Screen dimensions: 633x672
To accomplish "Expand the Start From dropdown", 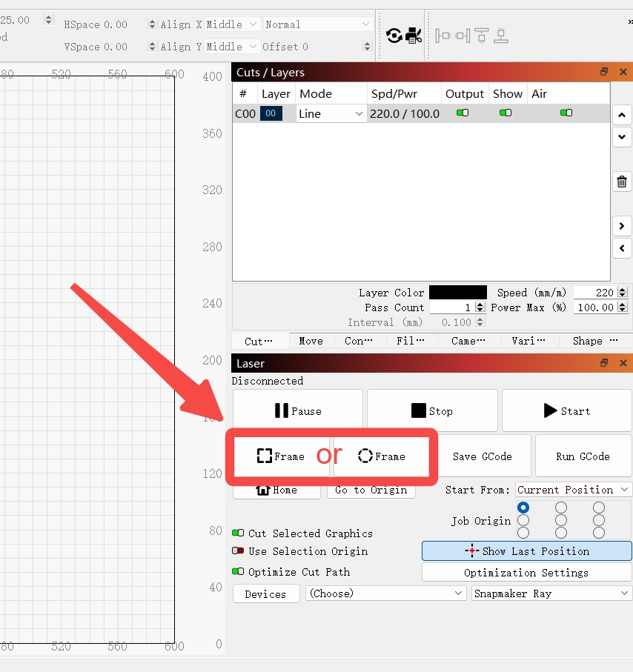I will [x=574, y=490].
